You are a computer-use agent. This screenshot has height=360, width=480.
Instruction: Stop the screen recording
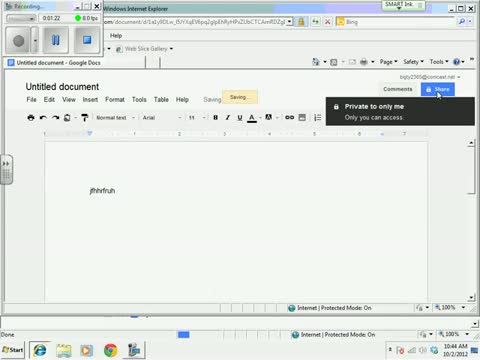(x=87, y=40)
